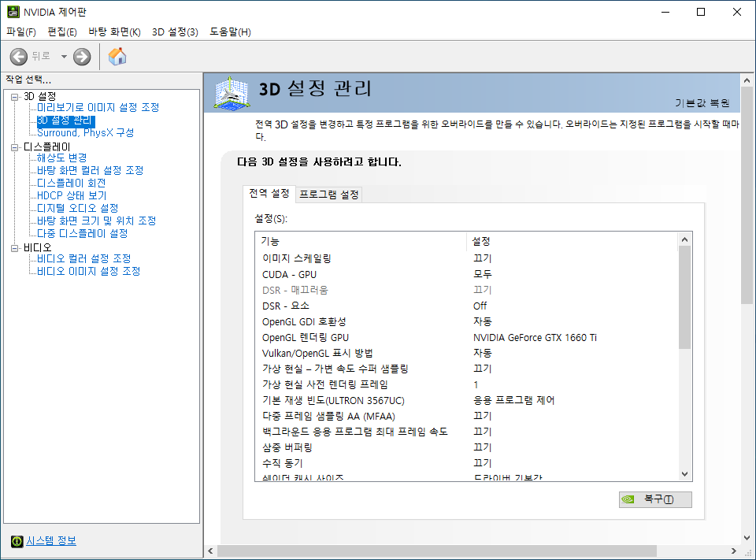Select the Vulkan/OpenGL 표시 방법 row
756x560 pixels.
point(466,353)
